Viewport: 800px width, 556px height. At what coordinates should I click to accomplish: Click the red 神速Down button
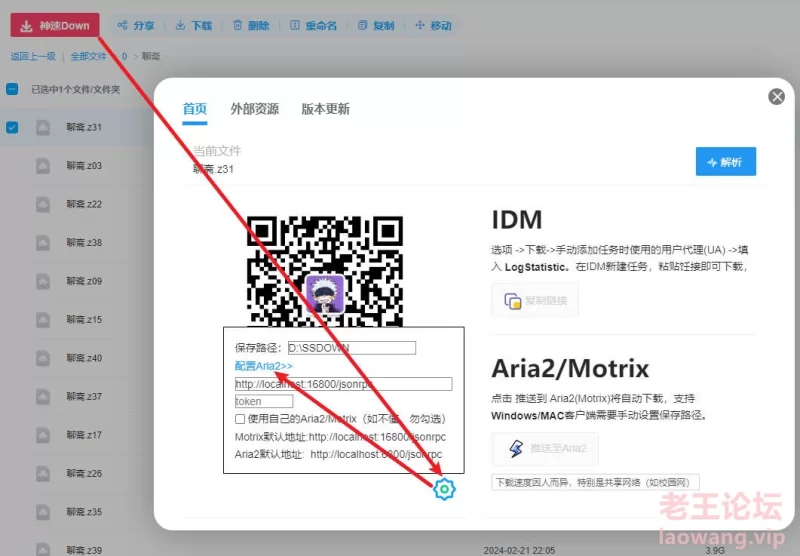[55, 26]
